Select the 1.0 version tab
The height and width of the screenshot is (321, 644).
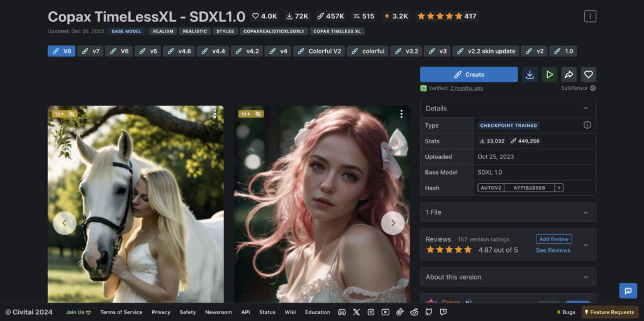click(x=563, y=52)
